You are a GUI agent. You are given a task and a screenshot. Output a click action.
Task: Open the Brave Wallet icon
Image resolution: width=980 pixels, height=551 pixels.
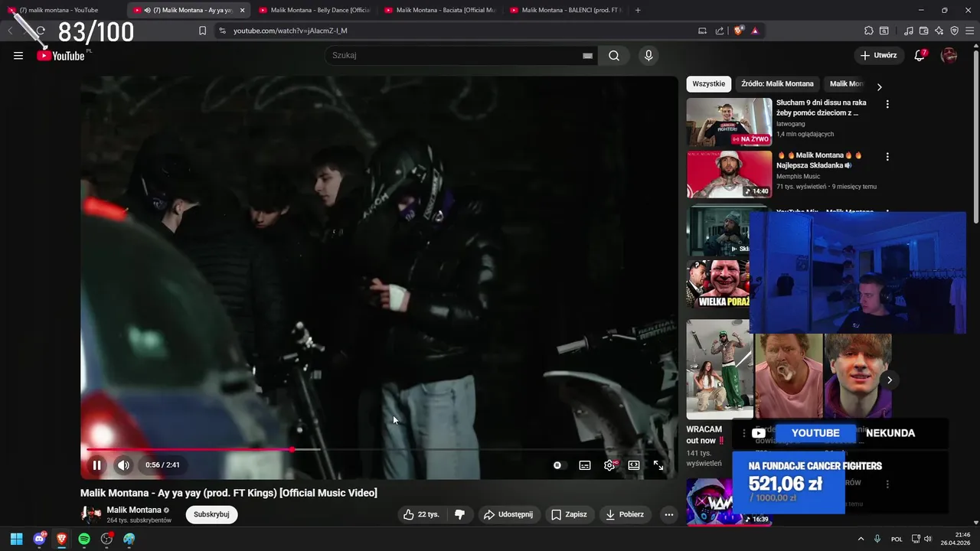(924, 31)
